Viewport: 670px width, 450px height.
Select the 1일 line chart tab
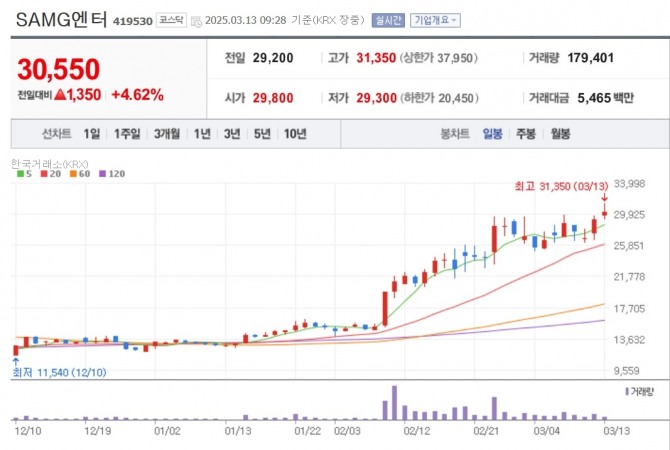pos(92,134)
